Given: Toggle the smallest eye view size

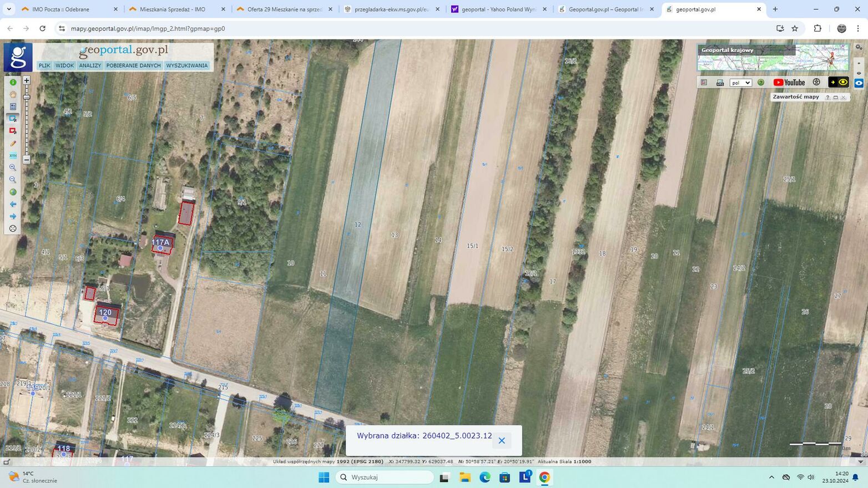Looking at the screenshot, I should click(859, 63).
